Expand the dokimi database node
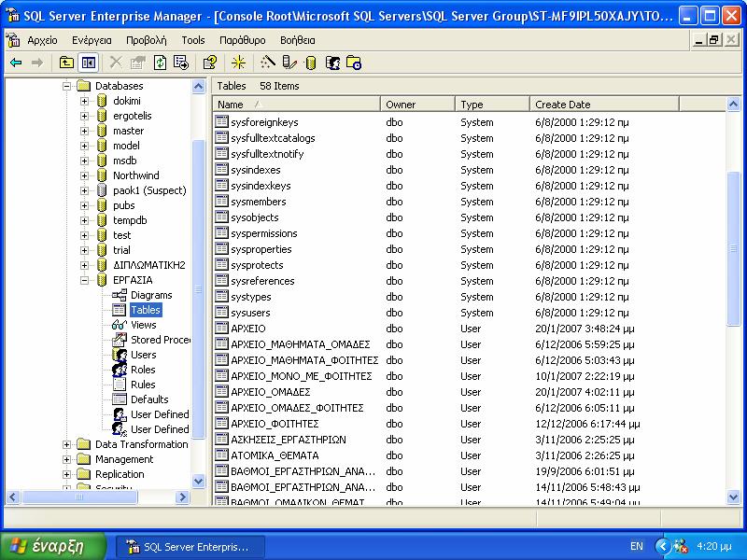The image size is (747, 560). [84, 101]
